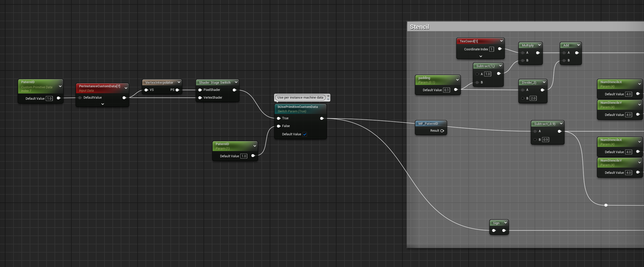
Task: Click the PerInstanceCustomData[7] output pin
Action: coord(124,98)
